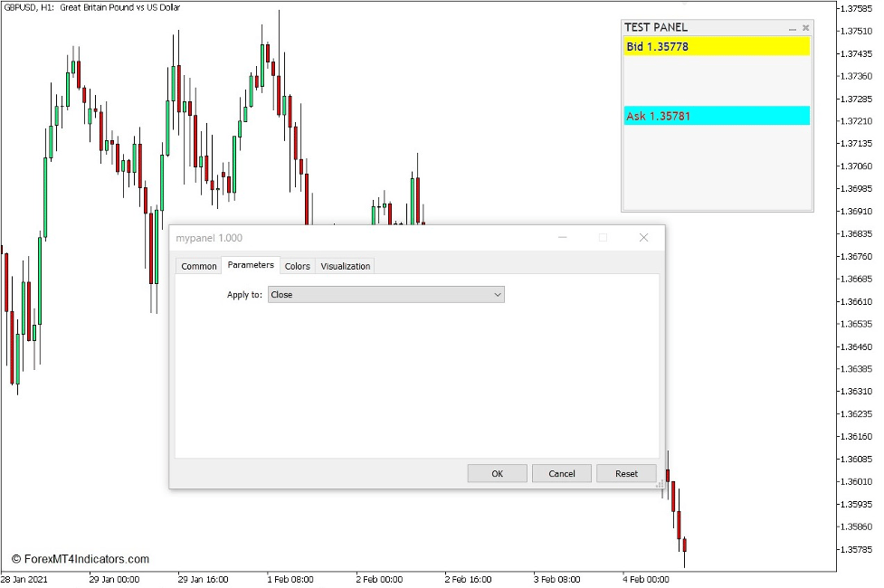Viewport: 884px width, 588px height.
Task: Click the cyan Ask 1.35781 display
Action: (x=716, y=116)
